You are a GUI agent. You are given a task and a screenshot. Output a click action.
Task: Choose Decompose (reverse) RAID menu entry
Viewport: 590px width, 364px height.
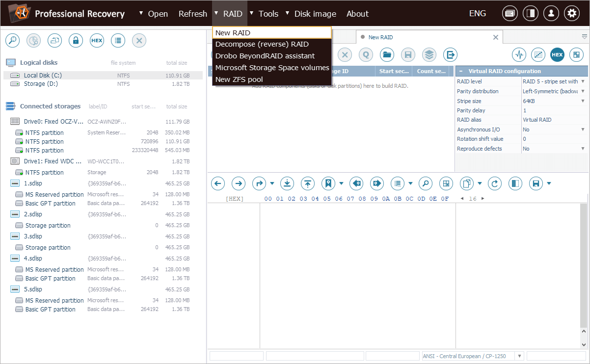[x=272, y=44]
